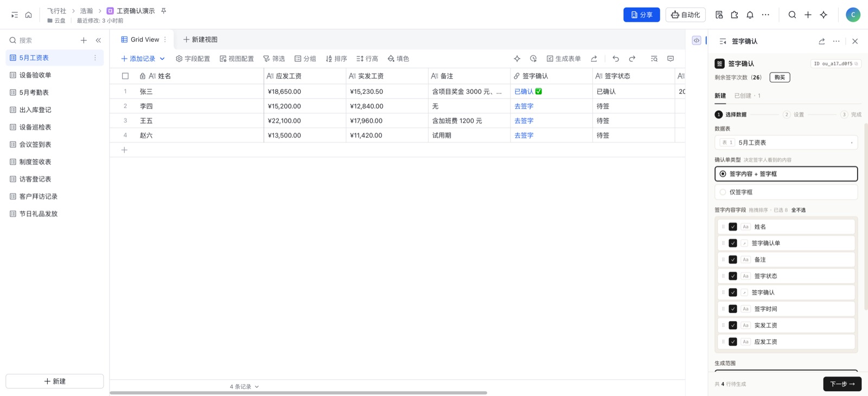Click the 下一步 button

coord(842,384)
